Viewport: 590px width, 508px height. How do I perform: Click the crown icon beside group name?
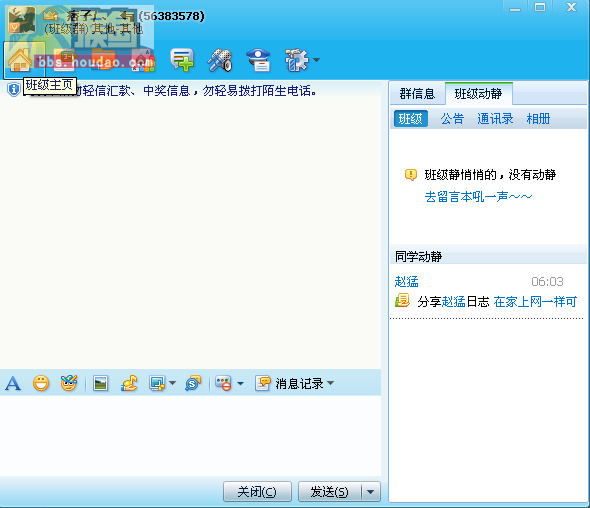(50, 14)
